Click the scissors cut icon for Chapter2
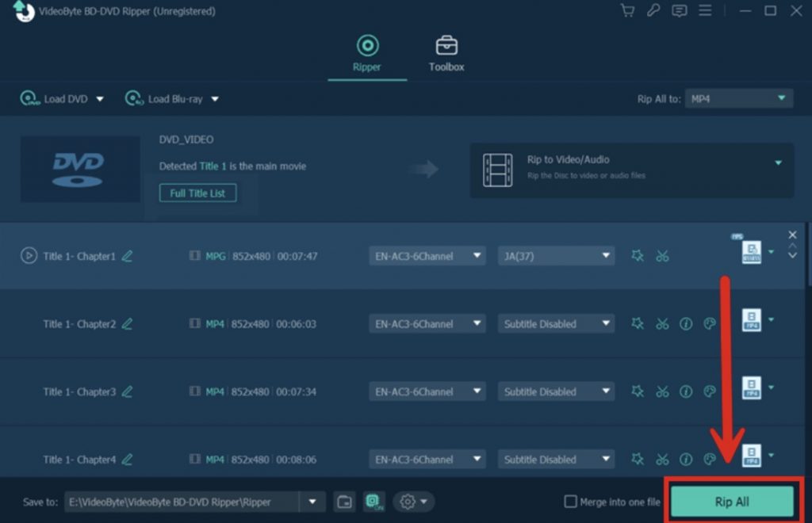 (662, 324)
